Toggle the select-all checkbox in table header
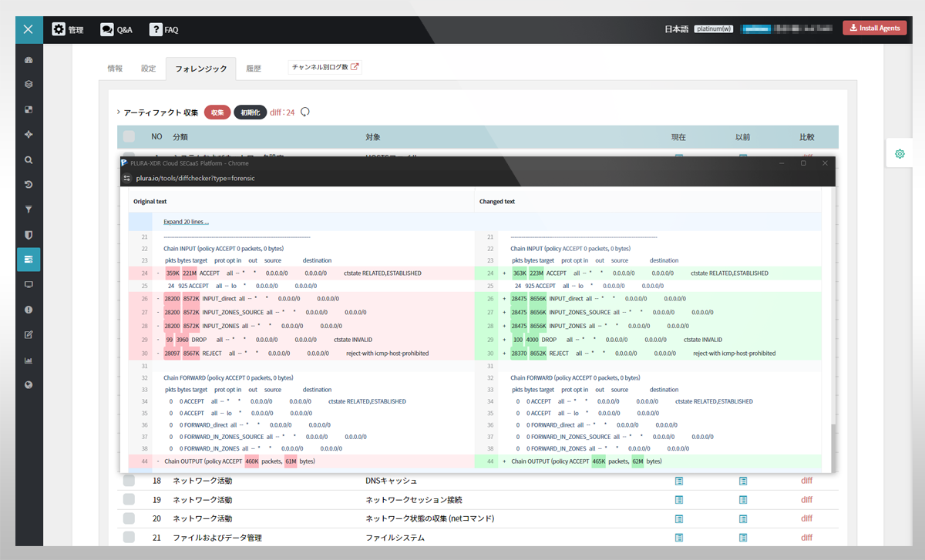The image size is (925, 560). 129,136
